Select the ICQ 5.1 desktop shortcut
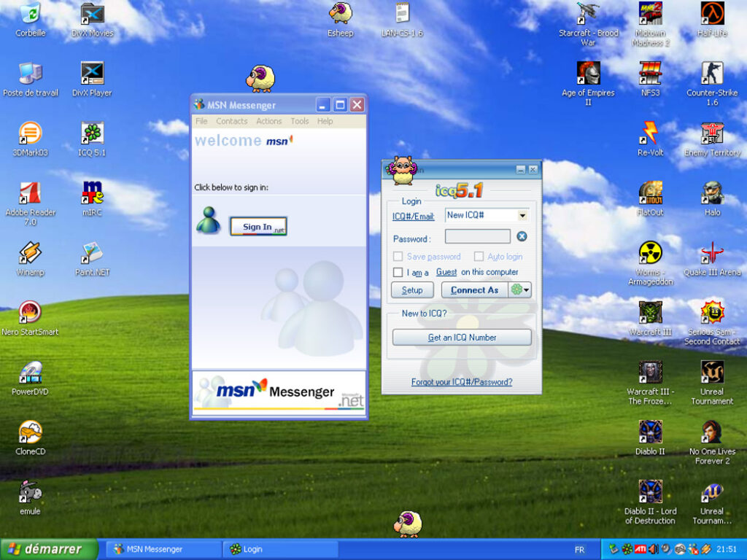This screenshot has width=747, height=560. [93, 139]
